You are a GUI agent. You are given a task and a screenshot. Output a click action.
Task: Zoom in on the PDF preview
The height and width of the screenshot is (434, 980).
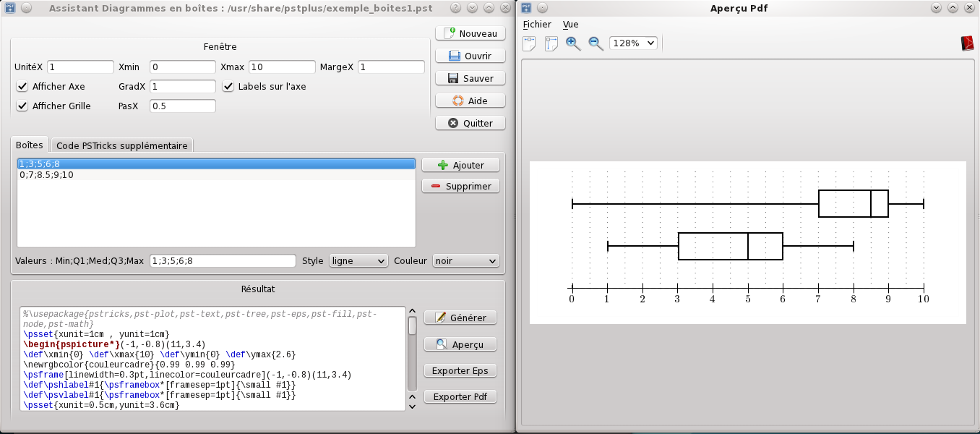(573, 43)
